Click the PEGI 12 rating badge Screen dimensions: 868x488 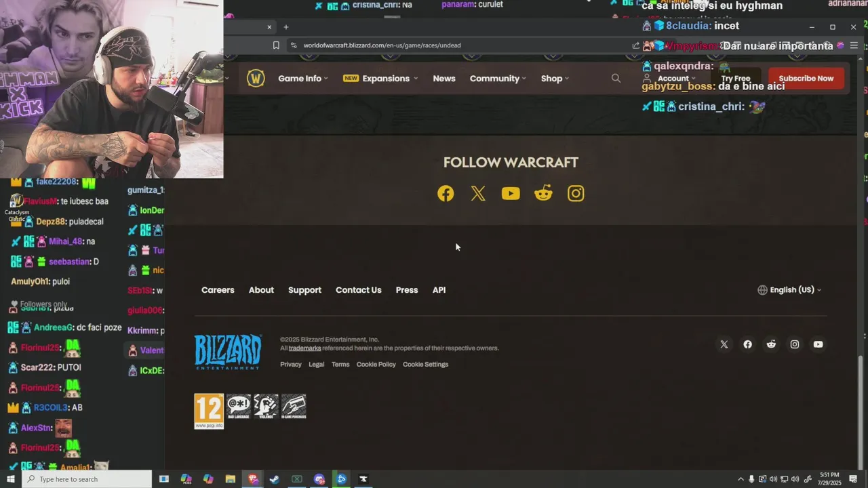(x=209, y=411)
